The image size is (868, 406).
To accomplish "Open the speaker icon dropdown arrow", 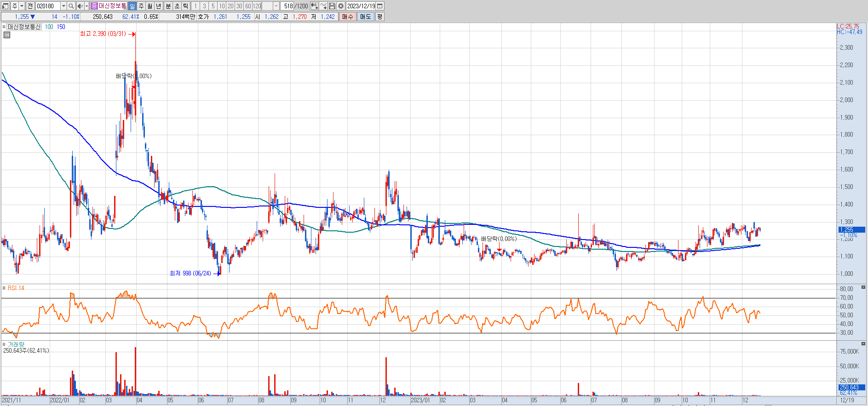I will click(86, 6).
